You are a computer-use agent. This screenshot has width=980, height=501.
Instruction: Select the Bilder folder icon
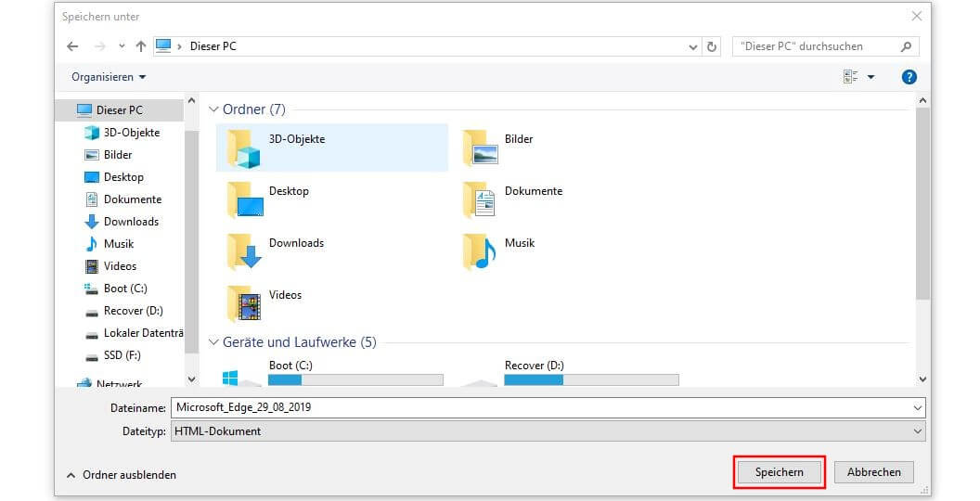(480, 148)
